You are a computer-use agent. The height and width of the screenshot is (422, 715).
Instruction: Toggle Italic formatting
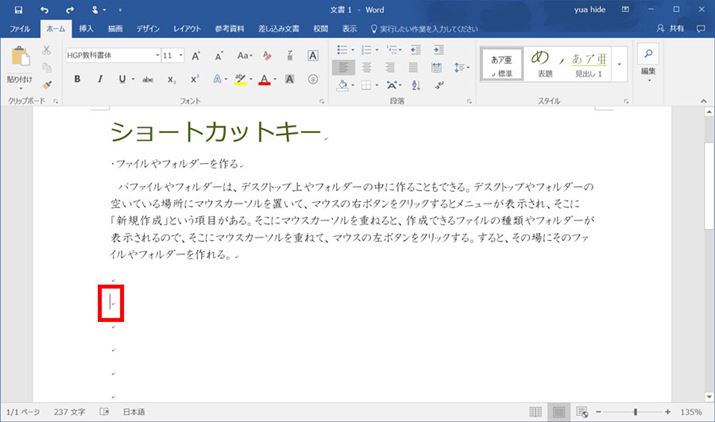[x=99, y=79]
